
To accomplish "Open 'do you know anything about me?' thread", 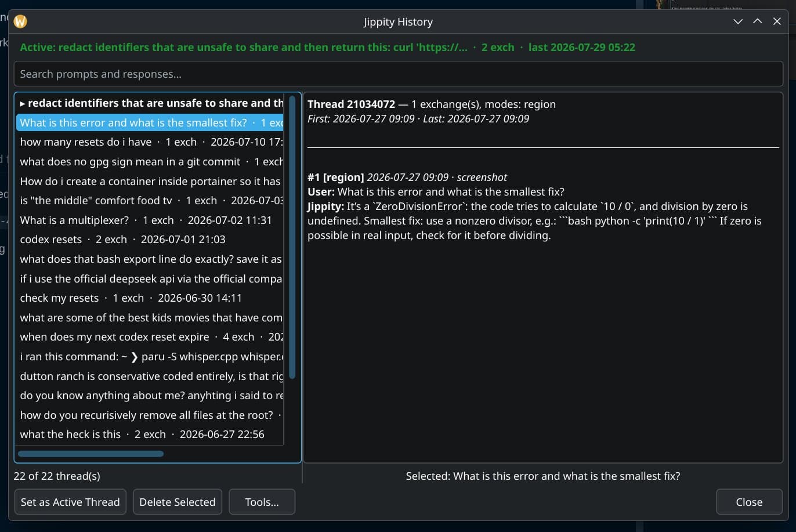I will (x=150, y=395).
